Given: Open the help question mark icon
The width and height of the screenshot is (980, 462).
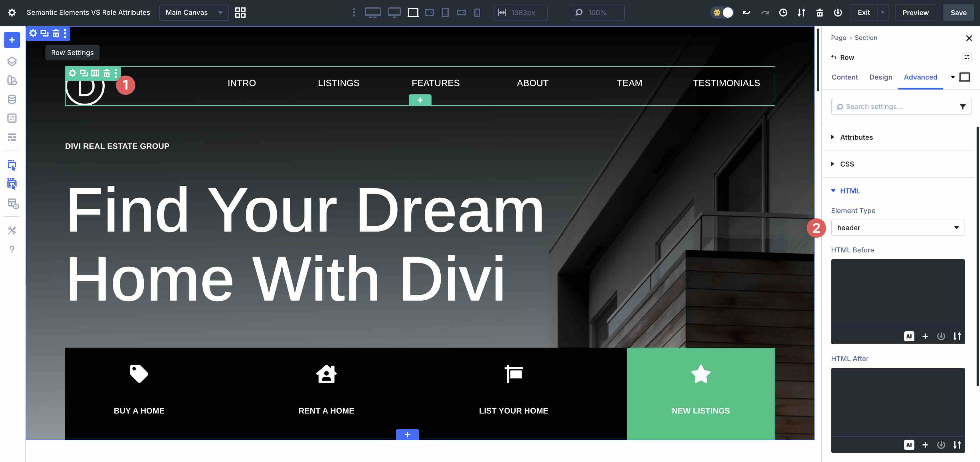Looking at the screenshot, I should tap(12, 250).
